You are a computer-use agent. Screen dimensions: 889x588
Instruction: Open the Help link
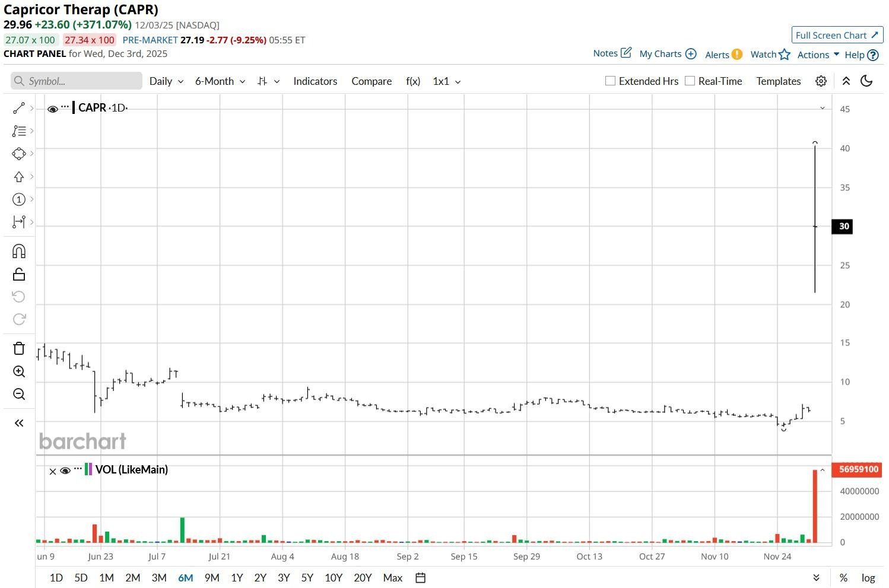point(861,55)
